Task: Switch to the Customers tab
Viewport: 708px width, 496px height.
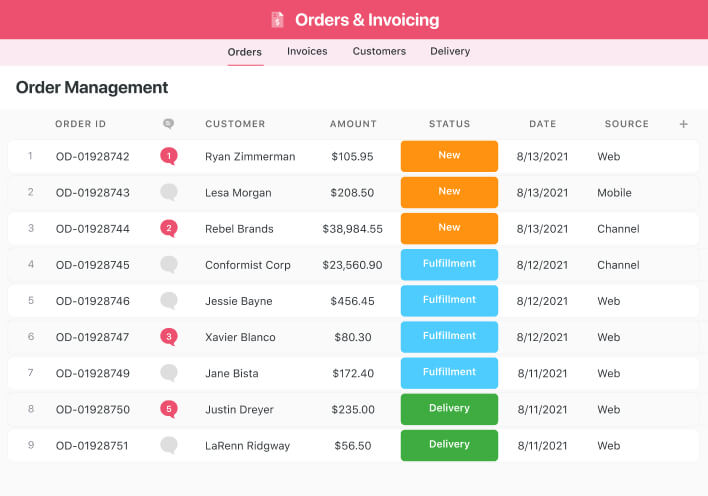Action: (x=379, y=51)
